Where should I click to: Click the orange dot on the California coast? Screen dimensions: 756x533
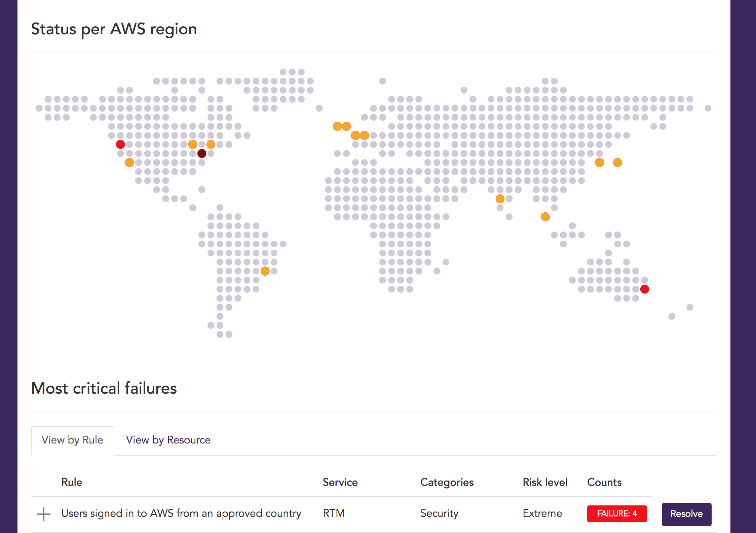(129, 163)
